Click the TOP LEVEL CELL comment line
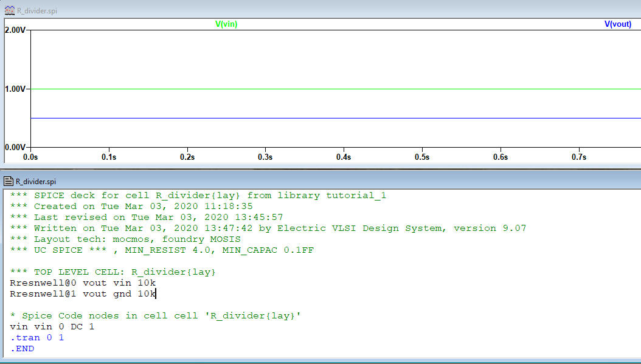 (x=113, y=272)
